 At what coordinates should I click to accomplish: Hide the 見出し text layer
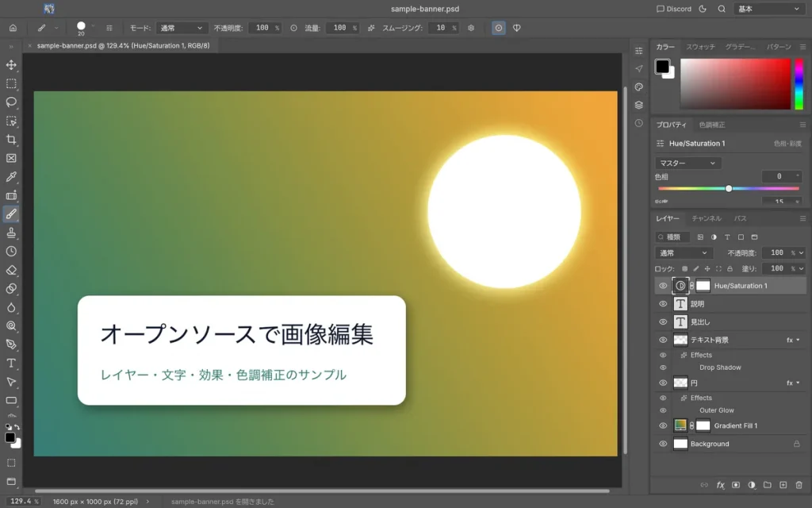[663, 322]
